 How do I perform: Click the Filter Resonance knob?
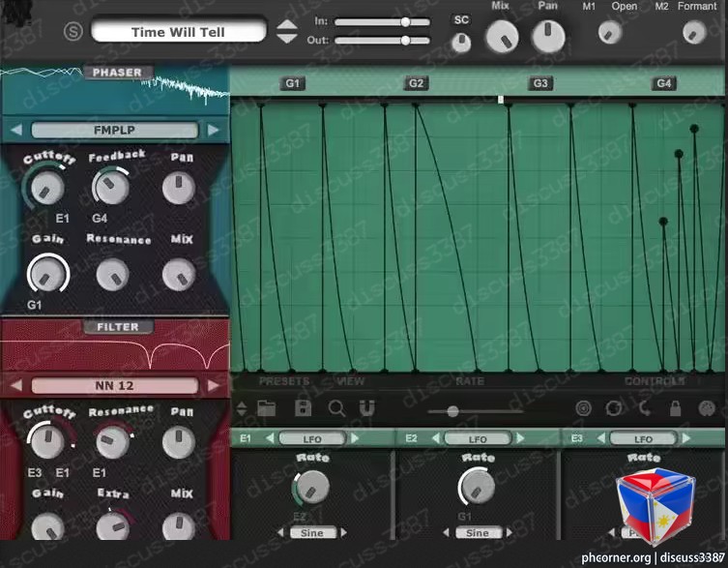point(112,442)
